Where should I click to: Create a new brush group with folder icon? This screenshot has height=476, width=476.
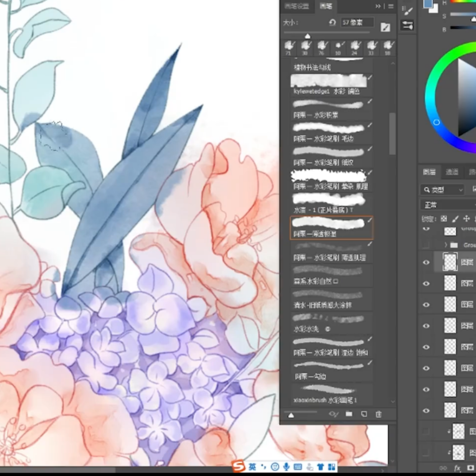pos(349,414)
